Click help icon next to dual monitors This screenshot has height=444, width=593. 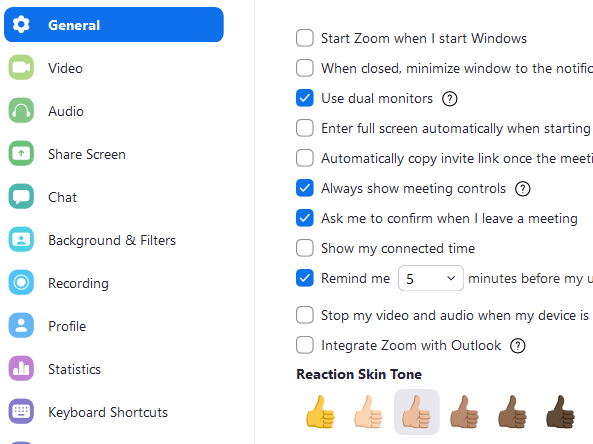click(x=450, y=99)
